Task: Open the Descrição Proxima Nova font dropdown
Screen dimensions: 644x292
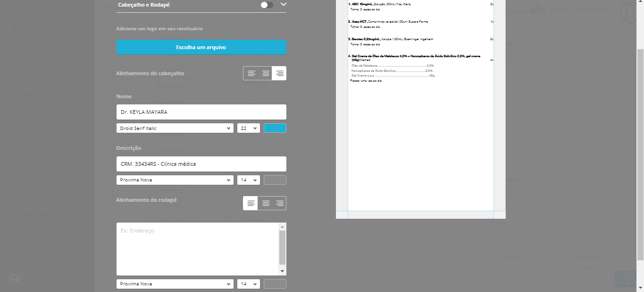Action: click(175, 180)
